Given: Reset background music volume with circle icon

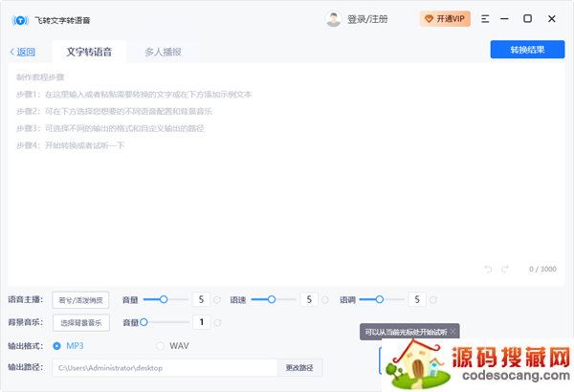Looking at the screenshot, I should tap(217, 323).
